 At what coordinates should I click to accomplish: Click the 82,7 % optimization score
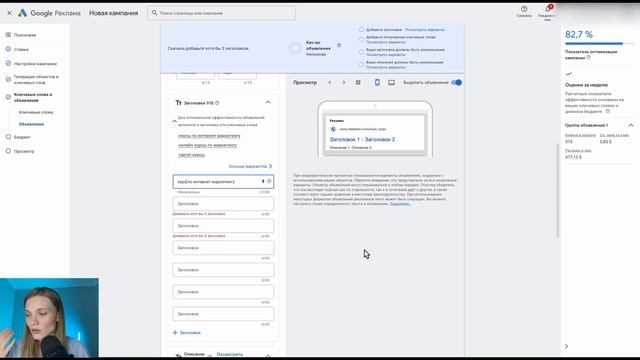(579, 35)
